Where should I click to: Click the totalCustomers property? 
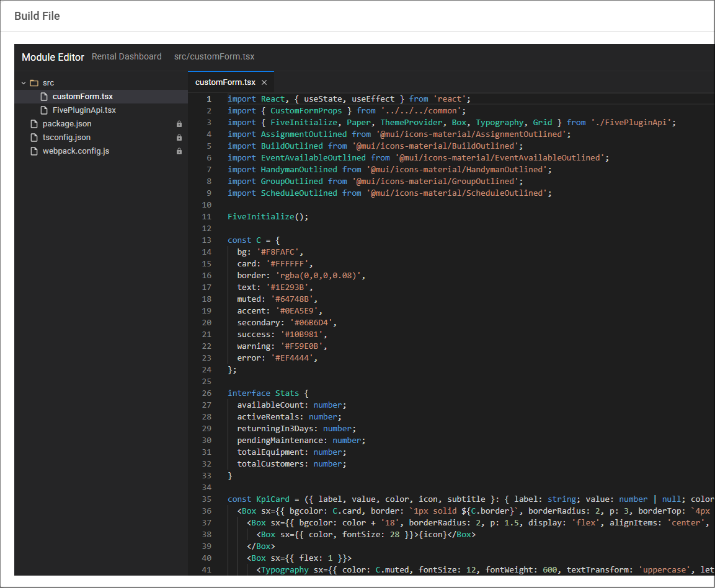tap(270, 464)
